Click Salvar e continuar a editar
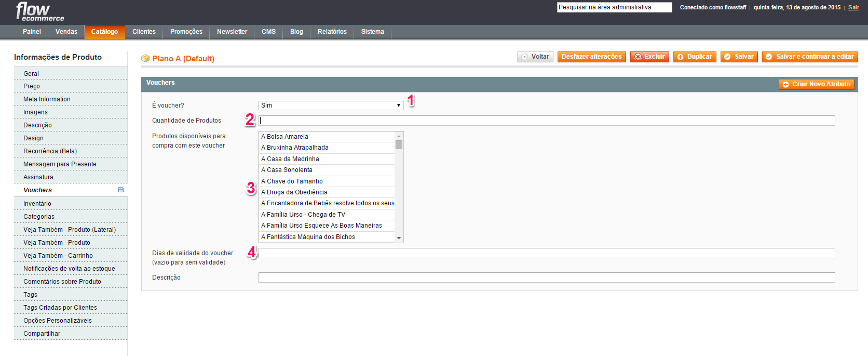 coord(810,57)
